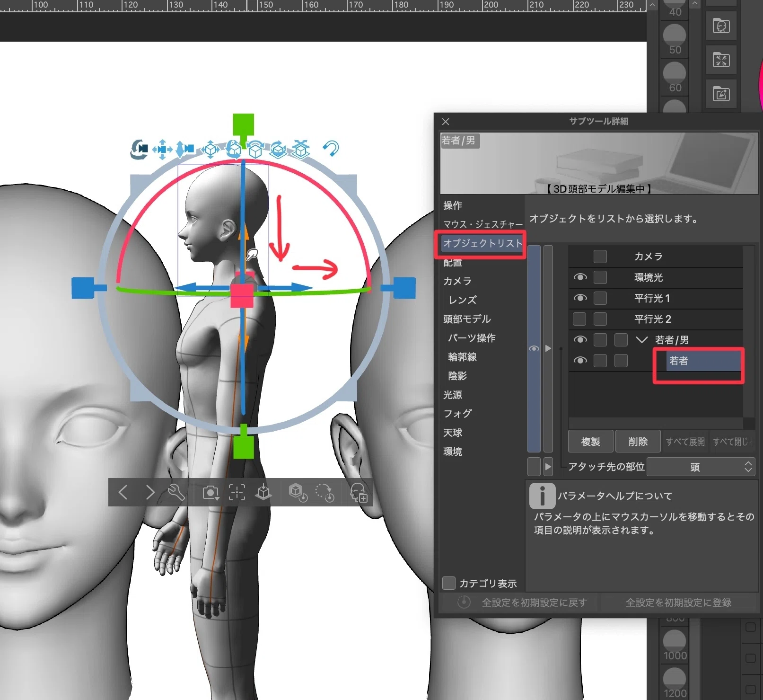763x700 pixels.
Task: Close the サブツール詳細 palette
Action: [446, 122]
